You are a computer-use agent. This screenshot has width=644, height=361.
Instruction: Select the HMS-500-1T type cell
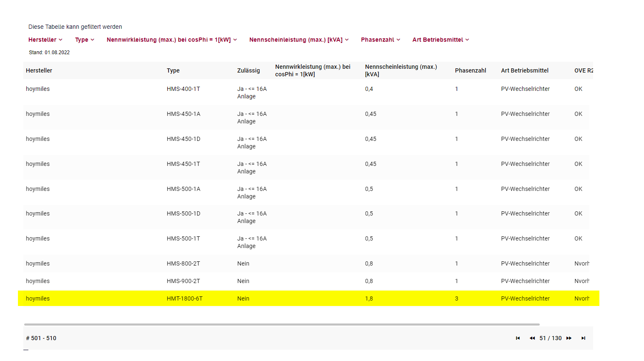pyautogui.click(x=183, y=238)
